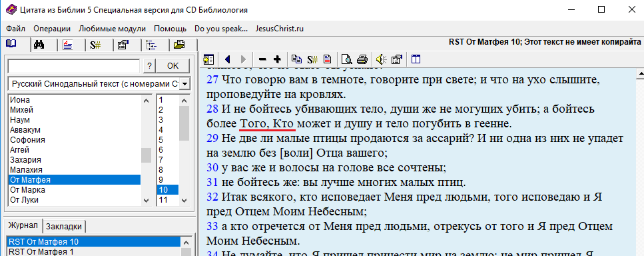The height and width of the screenshot is (256, 644).
Task: Click book list scrollbar up arrow
Action: pos(147,100)
